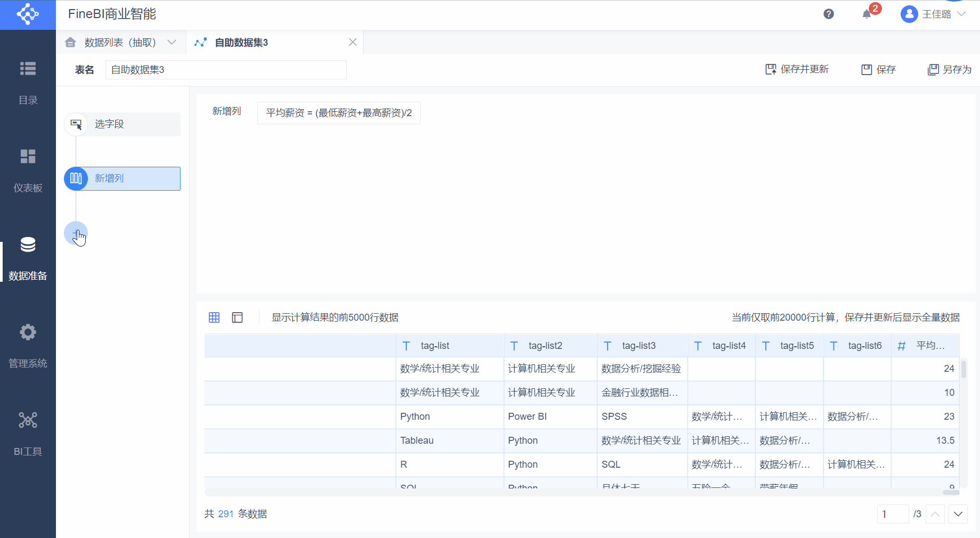This screenshot has height=538, width=980.
Task: Open the 管理系统 gear sidebar icon
Action: (28, 332)
